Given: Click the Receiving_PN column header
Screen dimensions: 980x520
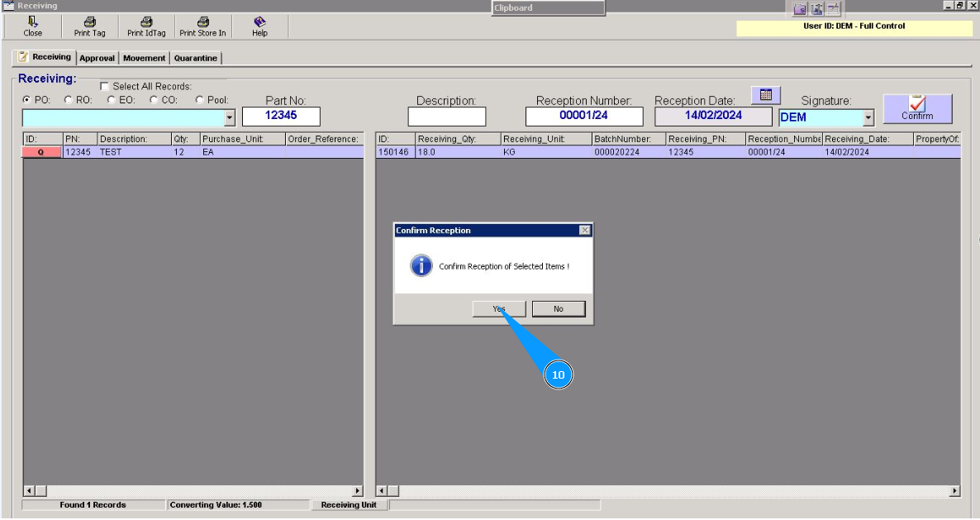Looking at the screenshot, I should pos(705,139).
